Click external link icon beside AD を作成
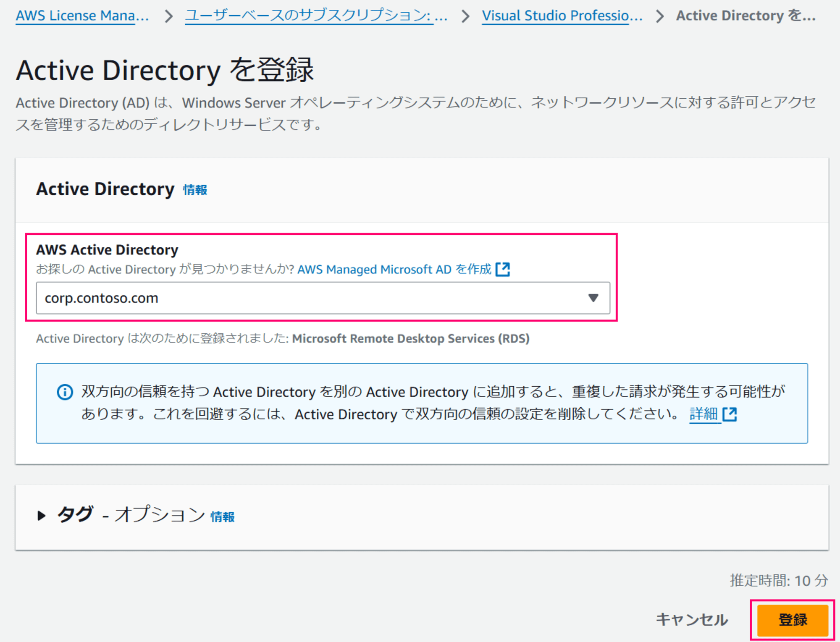The image size is (840, 642). [503, 269]
